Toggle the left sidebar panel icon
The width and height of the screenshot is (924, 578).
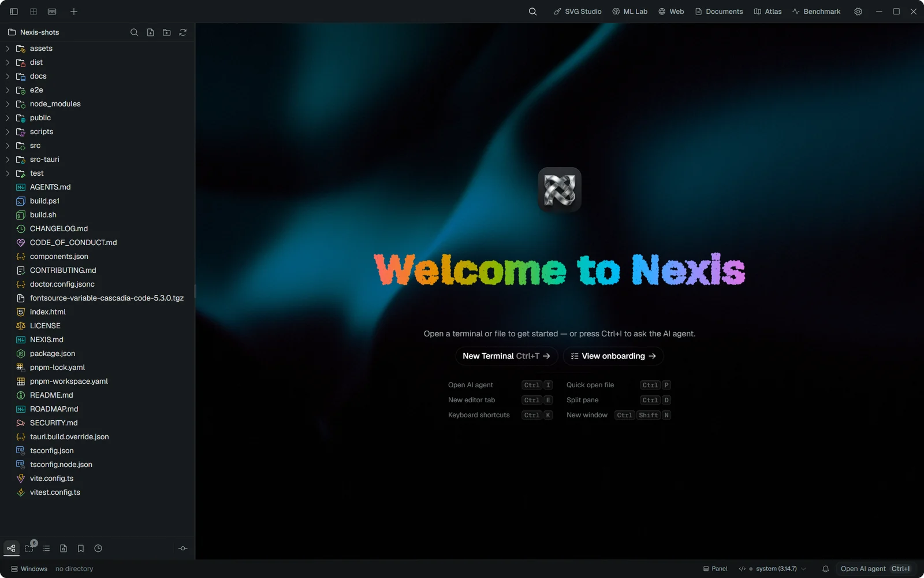click(x=14, y=12)
